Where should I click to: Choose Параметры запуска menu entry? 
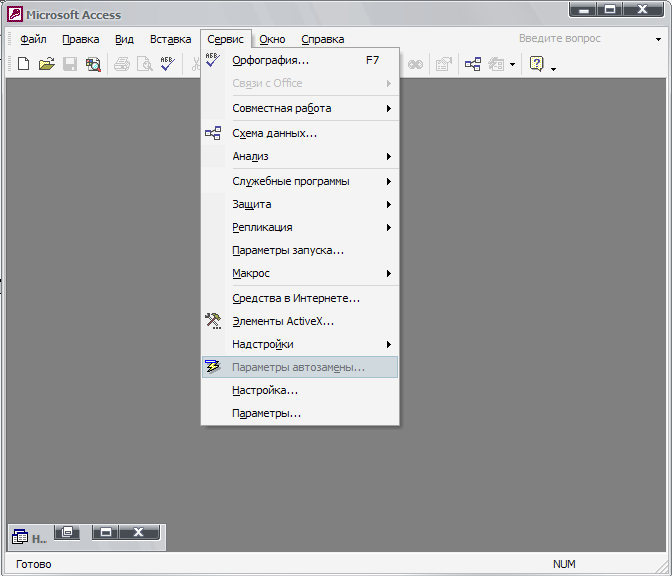300,250
